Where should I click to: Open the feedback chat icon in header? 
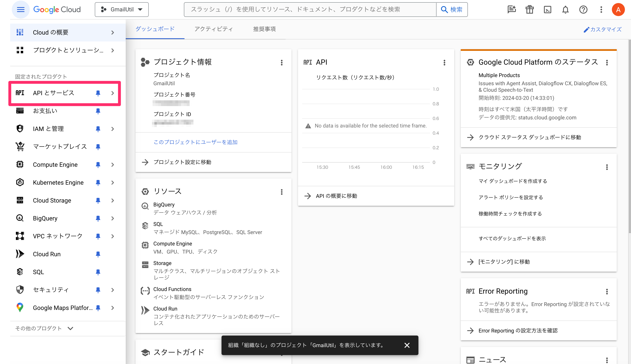[x=512, y=10]
